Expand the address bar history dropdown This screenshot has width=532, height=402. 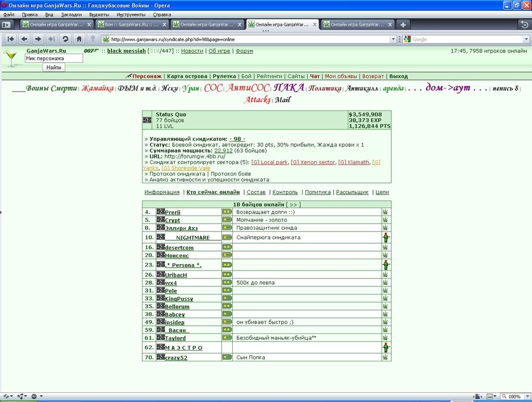[x=393, y=39]
